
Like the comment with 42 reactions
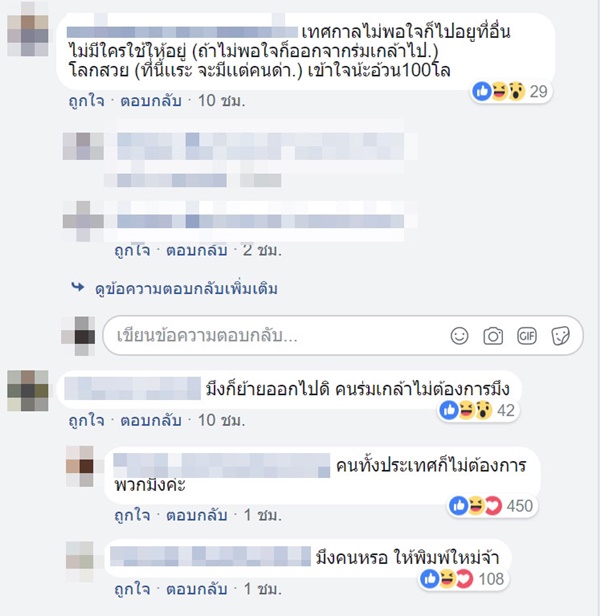[86, 421]
